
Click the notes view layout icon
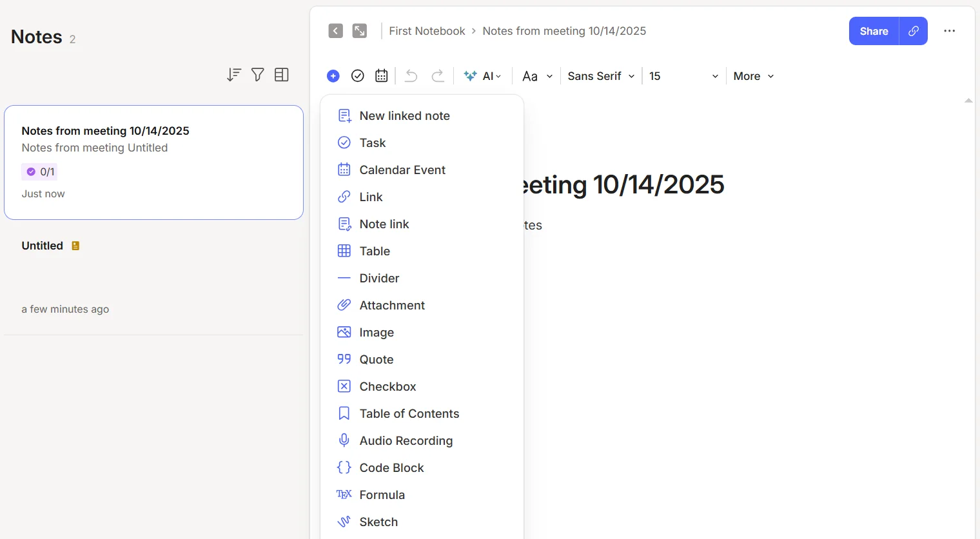tap(282, 74)
